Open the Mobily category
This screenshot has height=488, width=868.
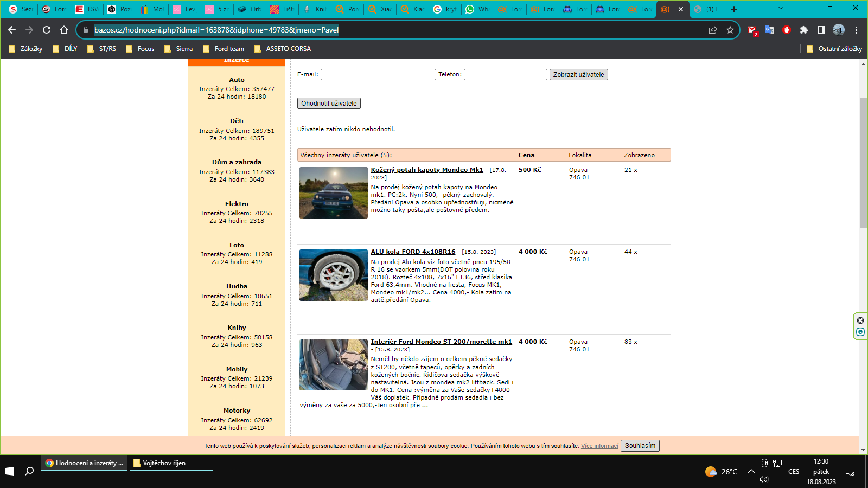[x=237, y=369]
